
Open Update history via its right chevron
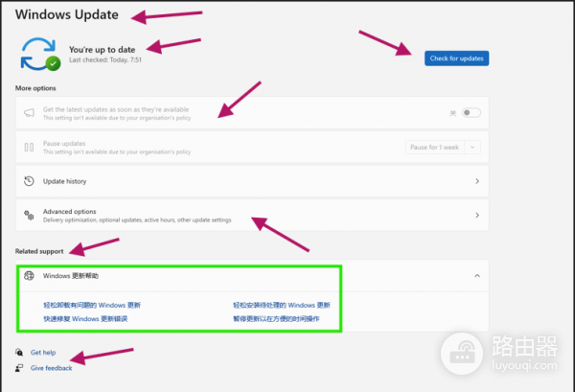pos(477,180)
